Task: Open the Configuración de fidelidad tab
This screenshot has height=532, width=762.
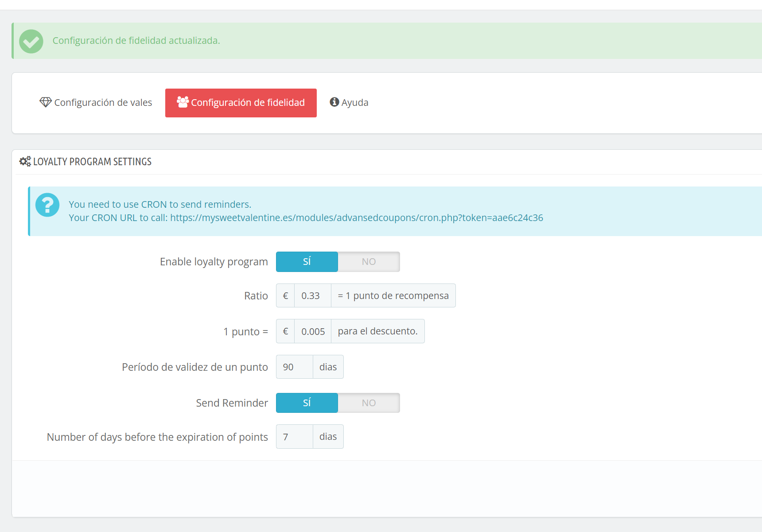Action: coord(241,103)
